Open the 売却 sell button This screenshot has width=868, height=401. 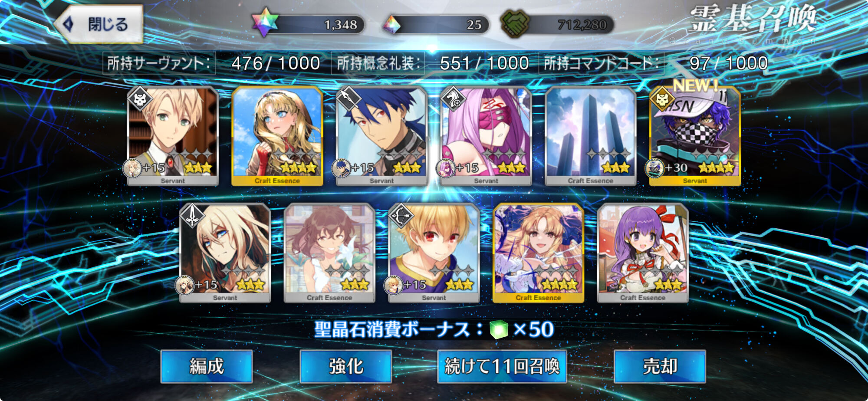[x=660, y=367]
